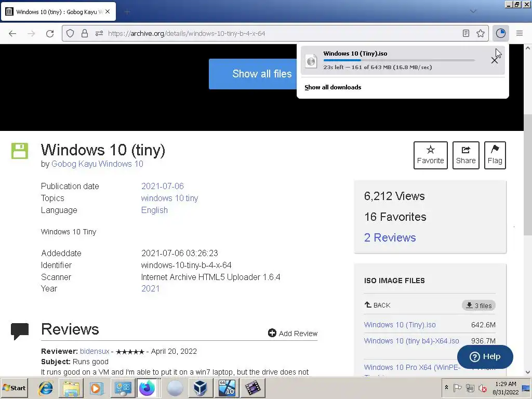This screenshot has width=532, height=399.
Task: Open the Windows Start menu
Action: click(x=14, y=388)
